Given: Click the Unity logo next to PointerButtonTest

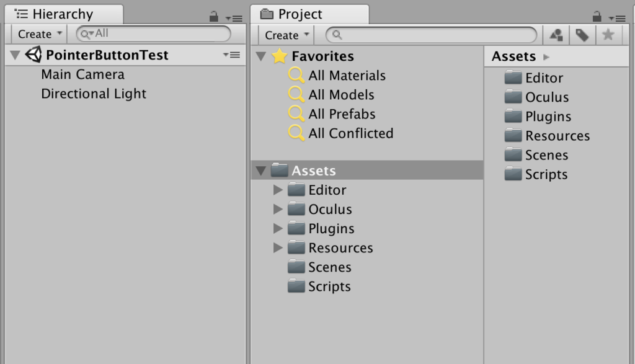Looking at the screenshot, I should (33, 55).
